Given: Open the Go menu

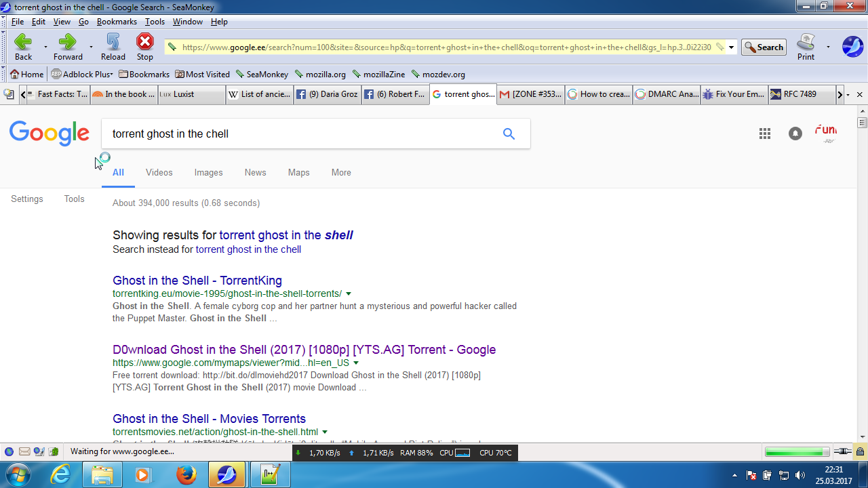Looking at the screenshot, I should click(x=83, y=22).
